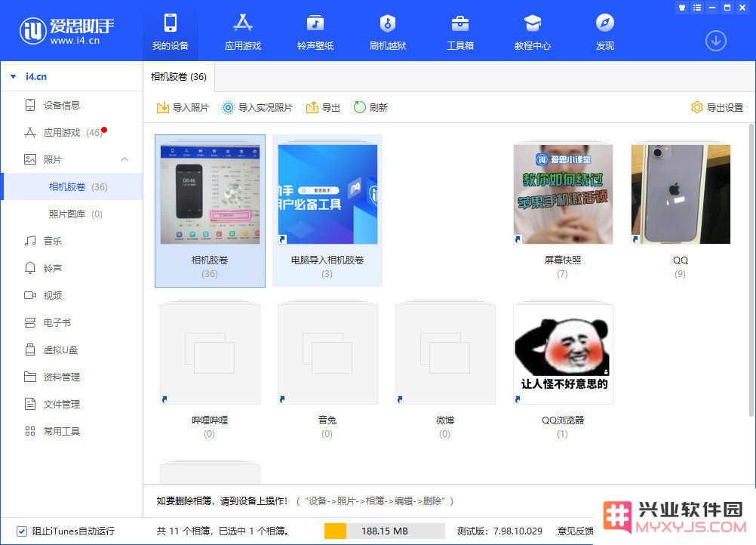Click the list menu icon in title bar
Image resolution: width=756 pixels, height=545 pixels.
click(697, 8)
